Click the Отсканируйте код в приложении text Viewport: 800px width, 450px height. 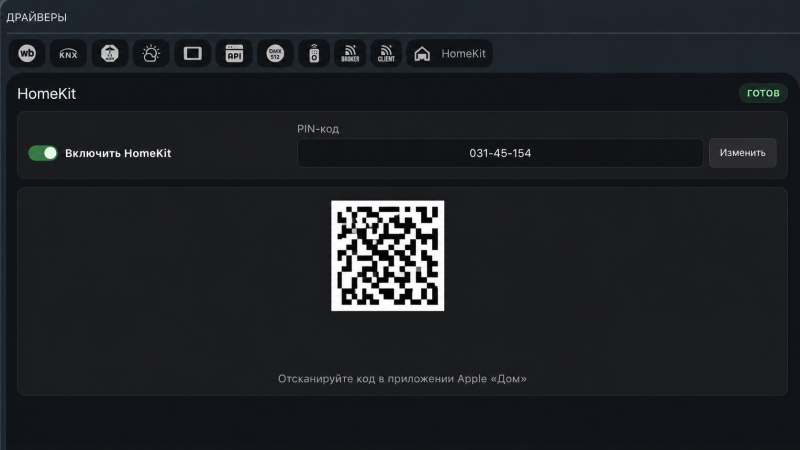click(402, 379)
